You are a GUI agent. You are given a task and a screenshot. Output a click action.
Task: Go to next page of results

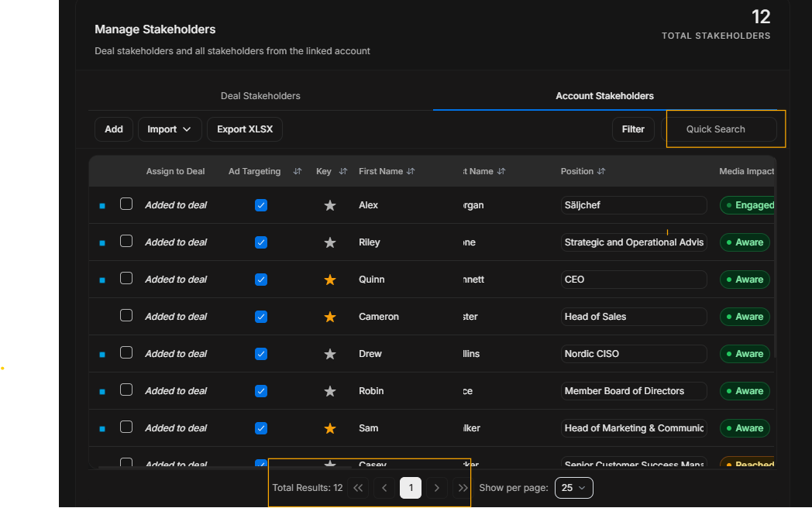(x=436, y=488)
